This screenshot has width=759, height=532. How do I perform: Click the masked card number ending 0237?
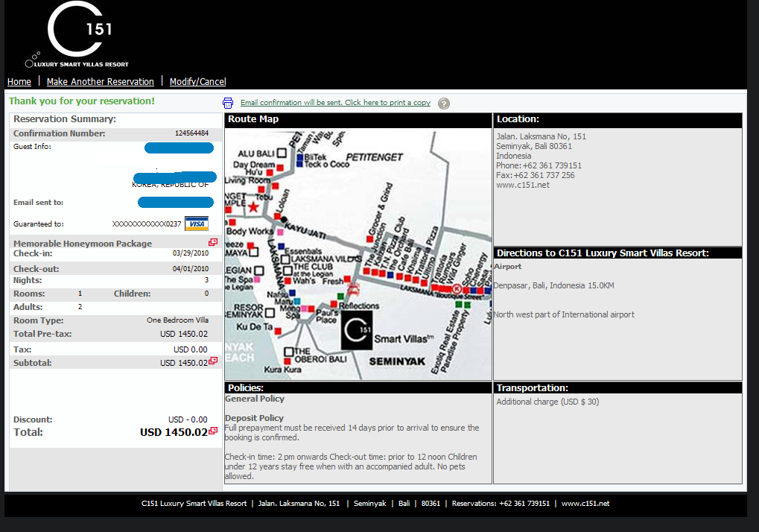tap(147, 224)
